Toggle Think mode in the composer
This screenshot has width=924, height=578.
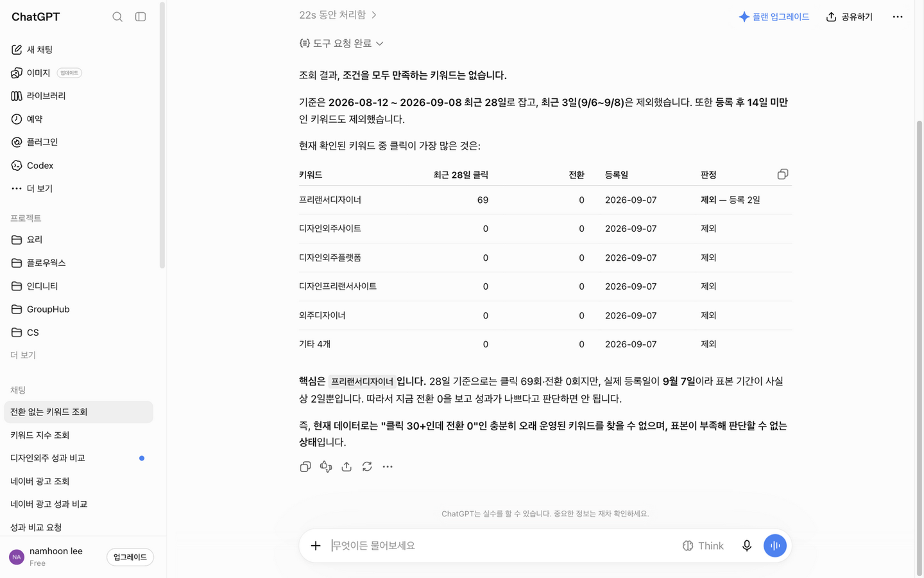point(703,546)
